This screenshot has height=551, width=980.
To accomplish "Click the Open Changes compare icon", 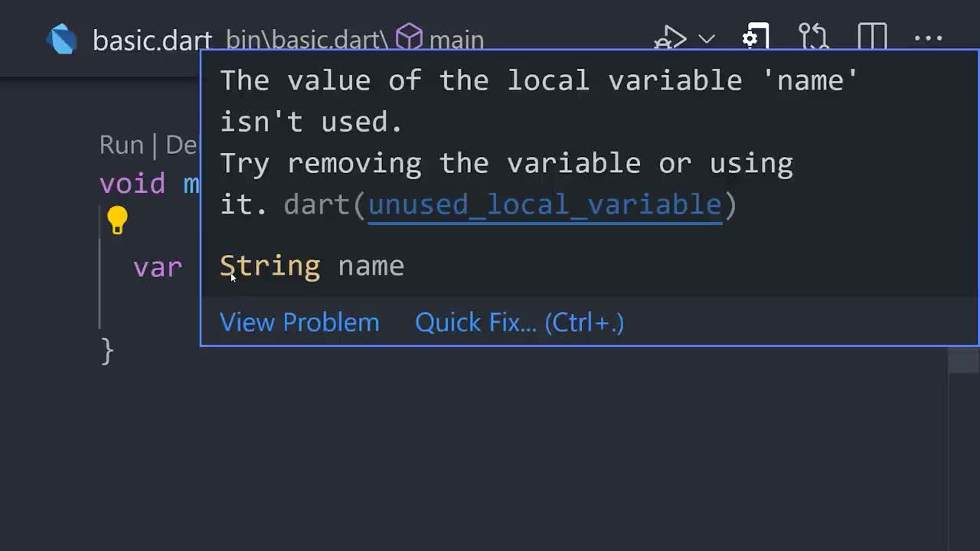I will (813, 37).
